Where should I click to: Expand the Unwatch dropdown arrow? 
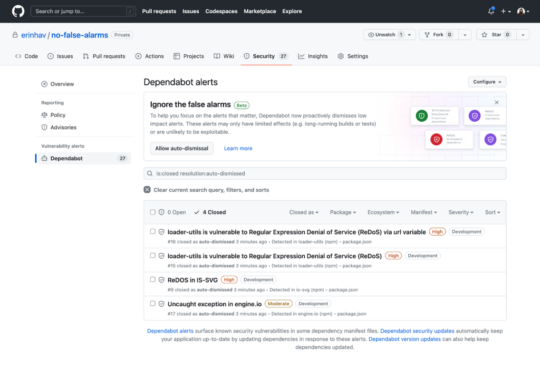(410, 35)
